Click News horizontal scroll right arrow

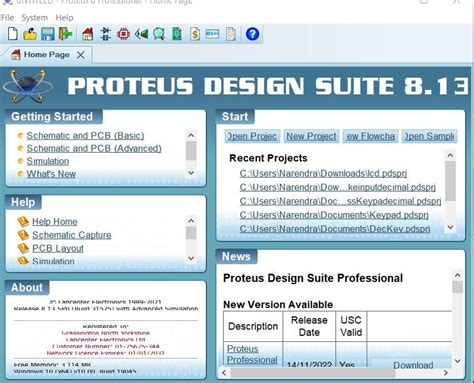coord(446,373)
